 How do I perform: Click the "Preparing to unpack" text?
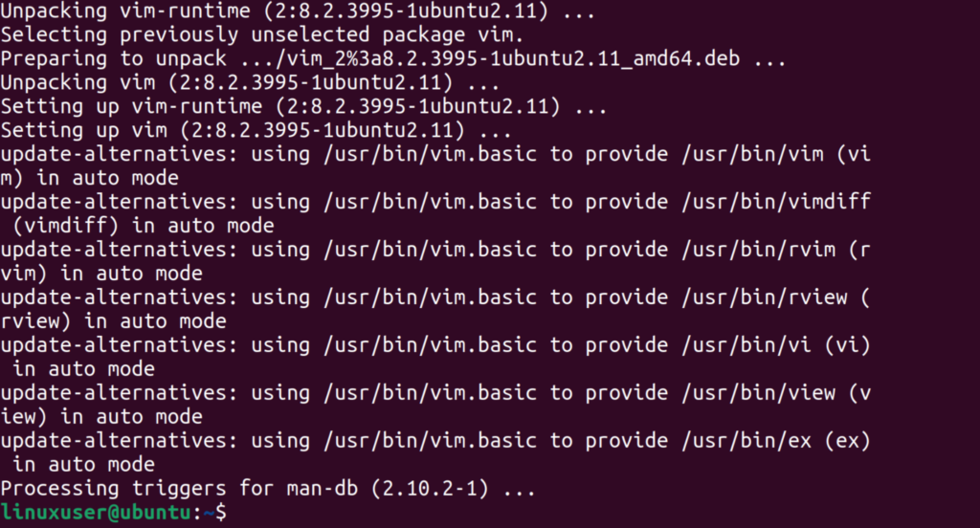(114, 59)
